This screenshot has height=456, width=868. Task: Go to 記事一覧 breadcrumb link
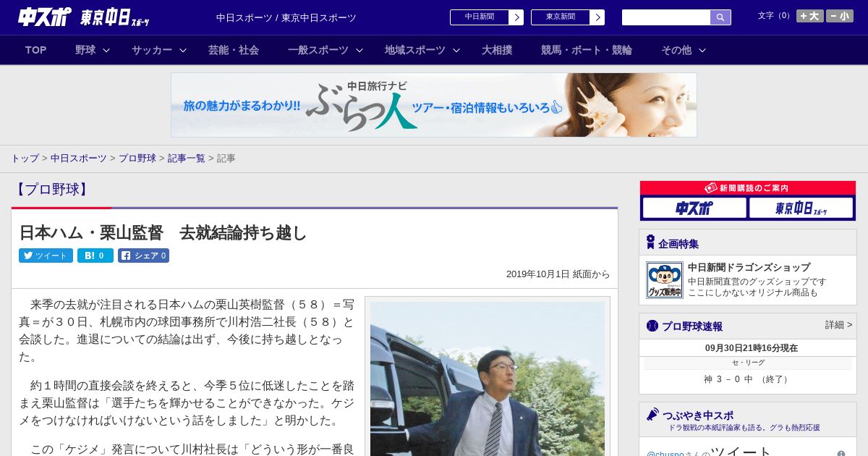[x=187, y=158]
